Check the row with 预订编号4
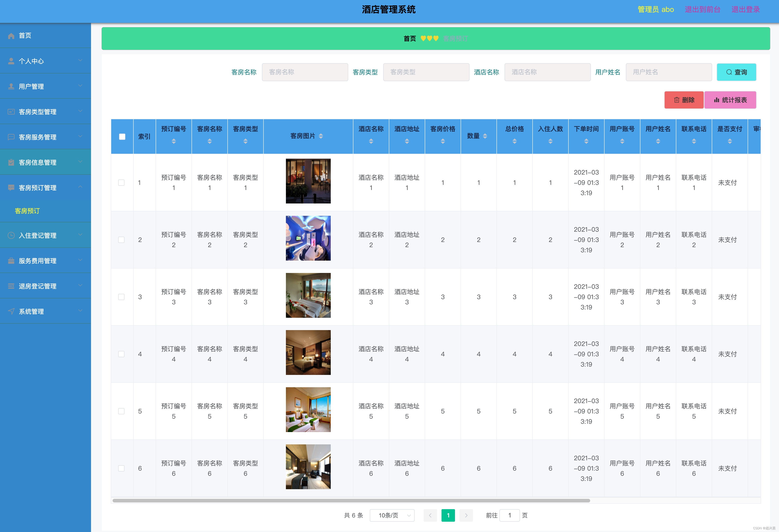779x532 pixels. click(x=121, y=354)
